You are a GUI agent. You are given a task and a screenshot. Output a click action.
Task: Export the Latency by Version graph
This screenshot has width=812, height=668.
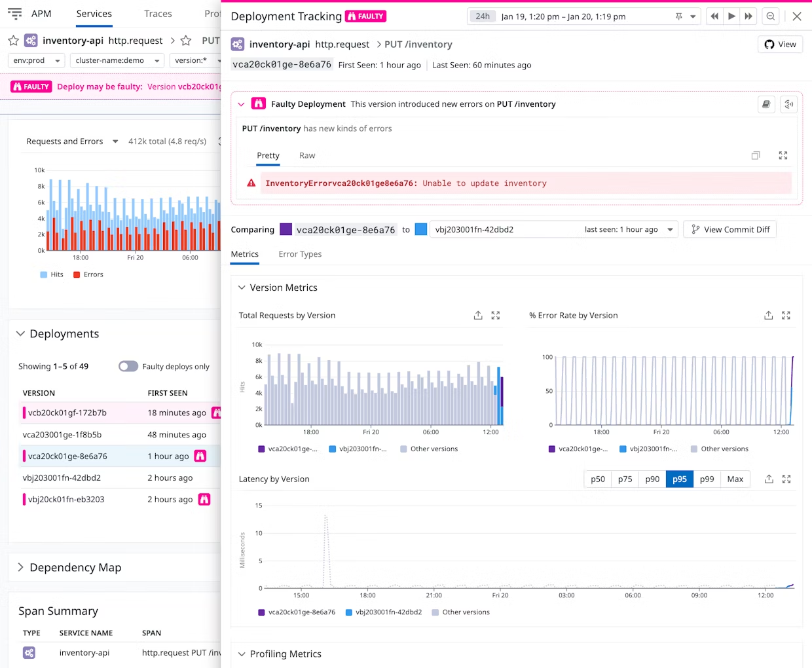[x=769, y=479]
